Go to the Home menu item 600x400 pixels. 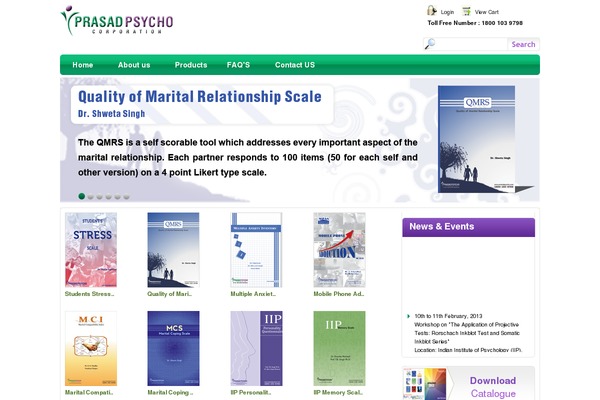[83, 65]
